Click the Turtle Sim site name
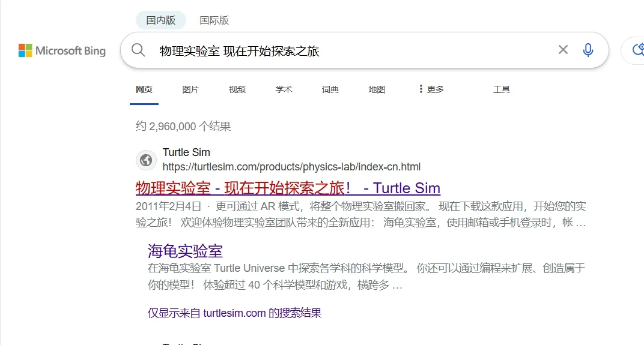644x345 pixels. [x=186, y=152]
